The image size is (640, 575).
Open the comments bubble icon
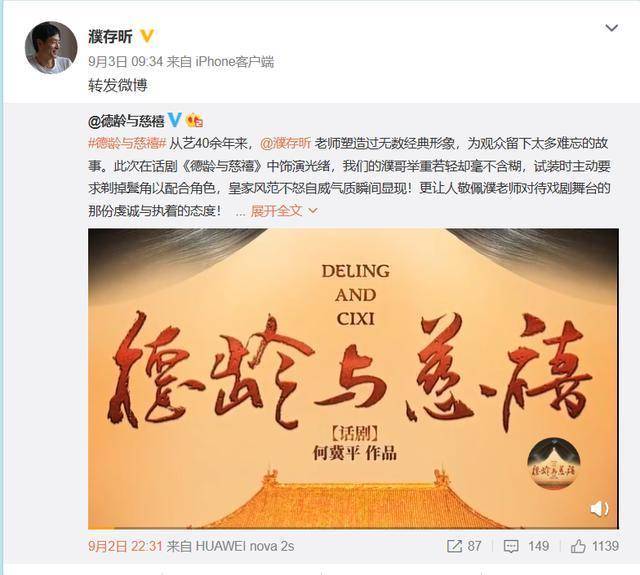pyautogui.click(x=511, y=546)
